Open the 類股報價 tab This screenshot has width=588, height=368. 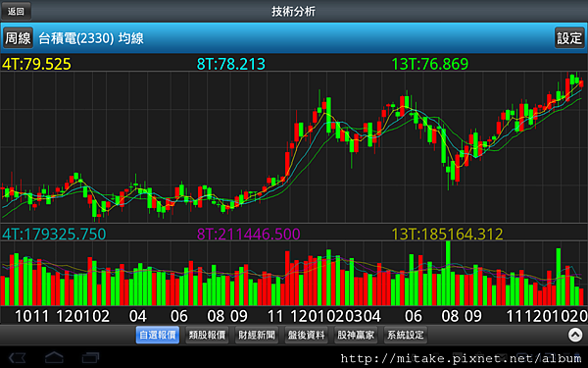[207, 335]
